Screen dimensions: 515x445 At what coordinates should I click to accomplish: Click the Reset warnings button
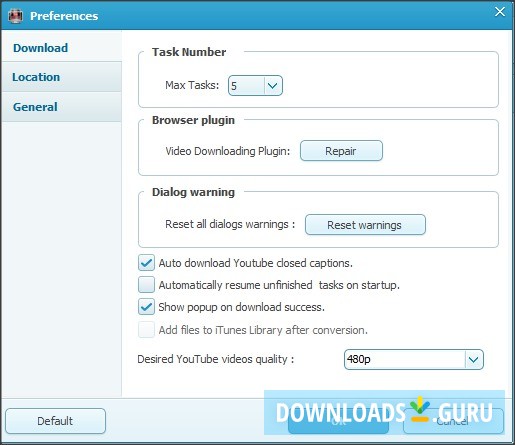coord(365,225)
